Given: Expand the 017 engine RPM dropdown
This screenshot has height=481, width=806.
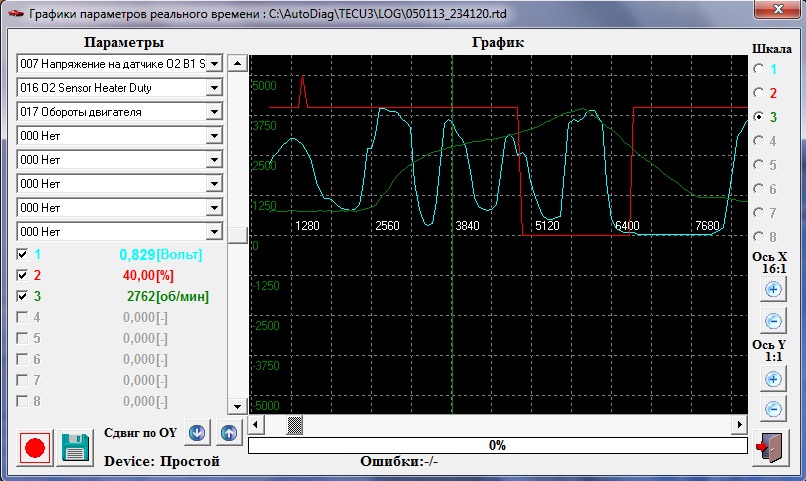Looking at the screenshot, I should 213,112.
